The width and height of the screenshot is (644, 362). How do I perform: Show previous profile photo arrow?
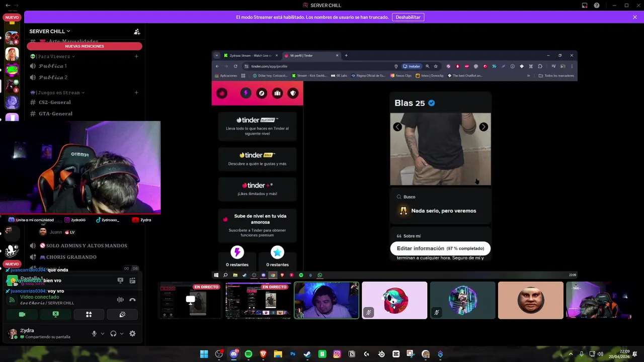[x=397, y=127]
